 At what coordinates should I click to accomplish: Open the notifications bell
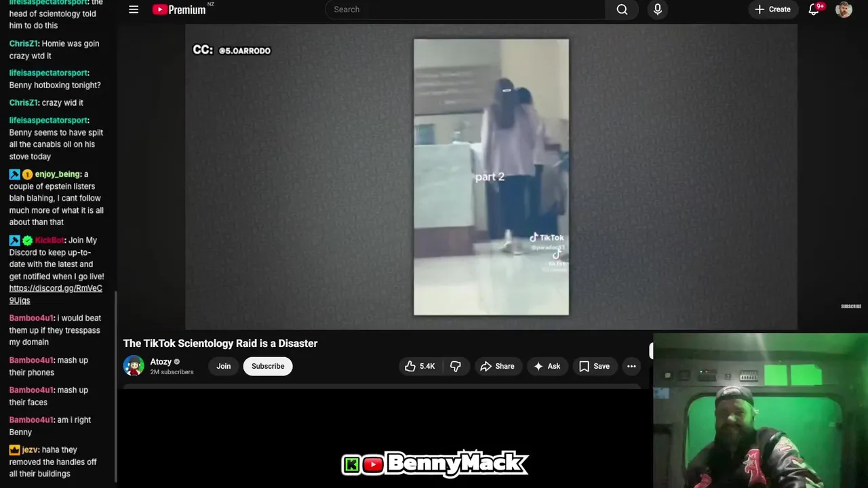814,9
